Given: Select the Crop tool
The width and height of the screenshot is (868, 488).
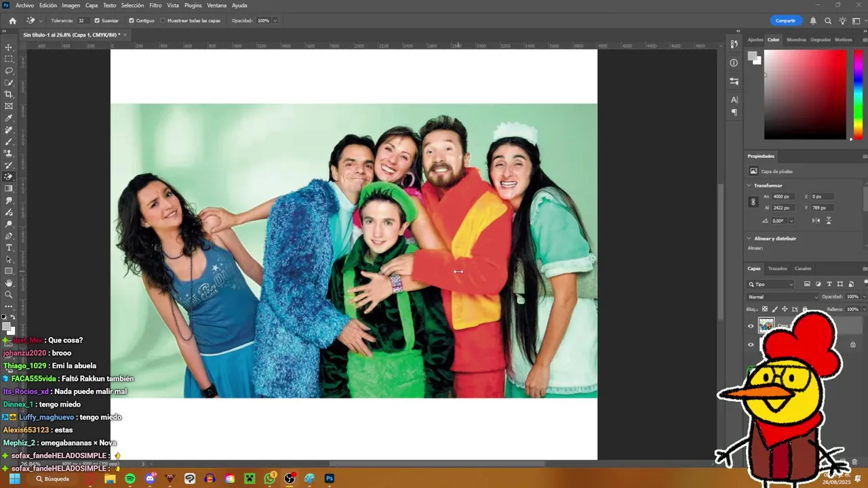Looking at the screenshot, I should (x=9, y=94).
